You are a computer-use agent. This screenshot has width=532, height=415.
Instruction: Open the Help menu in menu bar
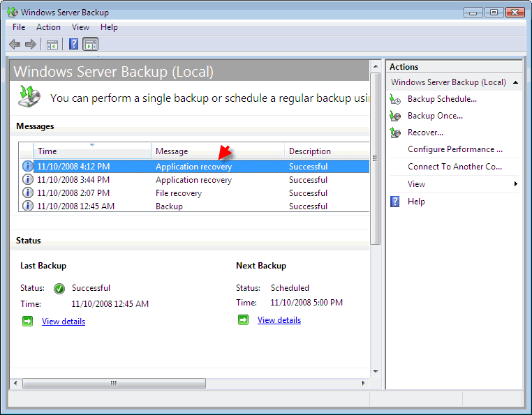point(109,27)
